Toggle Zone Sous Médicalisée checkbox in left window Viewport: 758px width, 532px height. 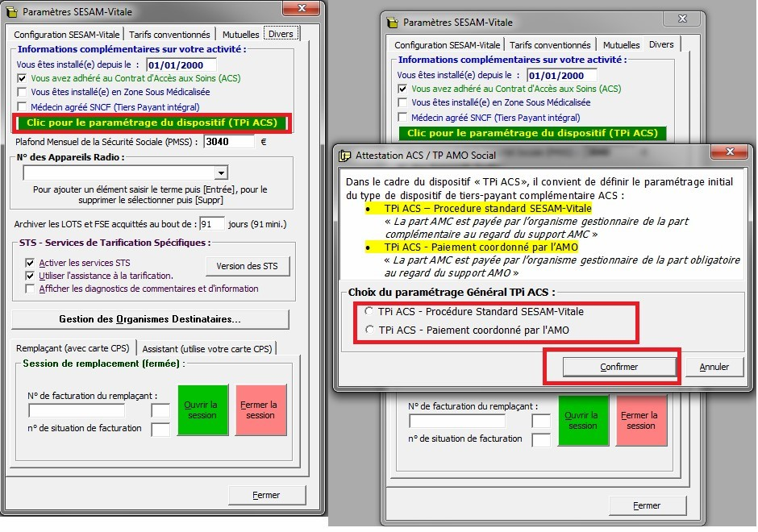click(x=22, y=92)
